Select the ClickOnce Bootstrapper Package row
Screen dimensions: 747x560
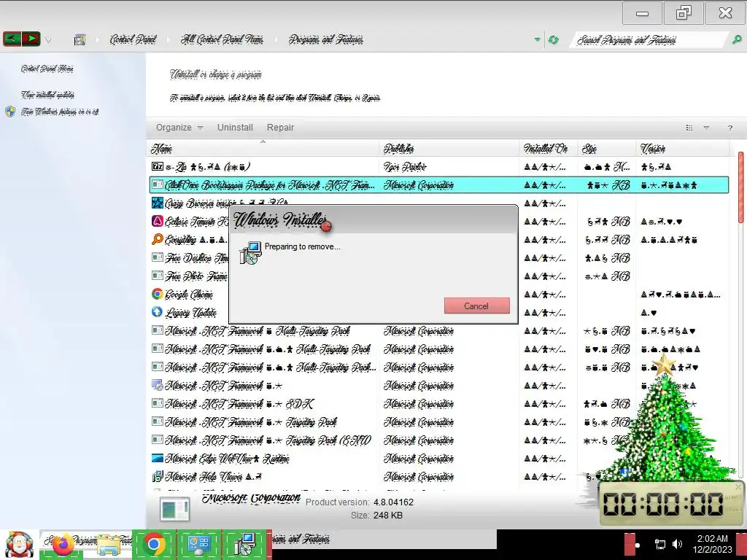tap(438, 184)
